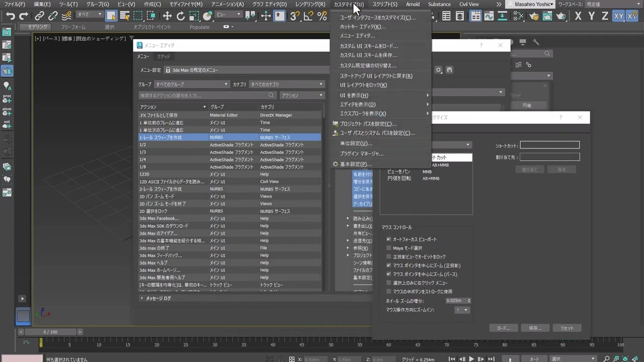Click the オート key button
Screen dimensions: 644x362
(534, 359)
